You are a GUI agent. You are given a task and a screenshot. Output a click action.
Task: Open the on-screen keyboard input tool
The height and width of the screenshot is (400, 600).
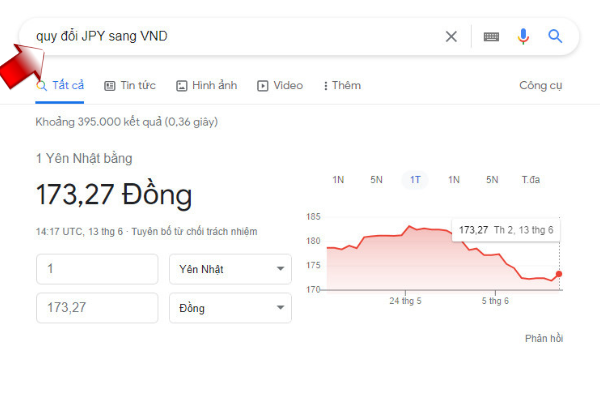pos(491,37)
